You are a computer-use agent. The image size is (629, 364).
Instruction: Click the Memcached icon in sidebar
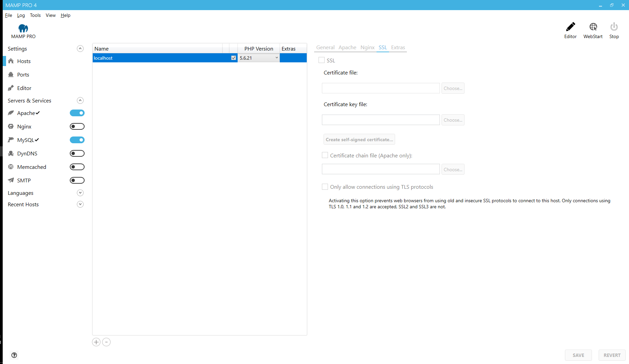[x=11, y=167]
